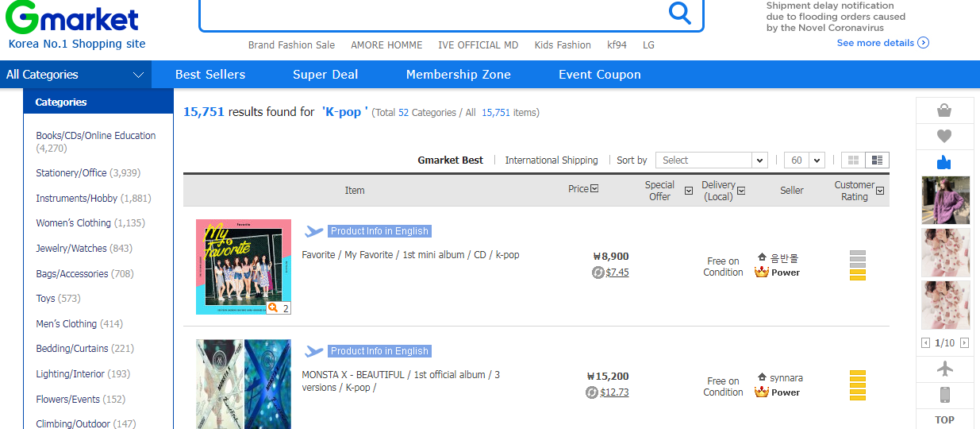Go to next page of sidebar recommendations
Viewport: 980px width, 429px height.
964,343
